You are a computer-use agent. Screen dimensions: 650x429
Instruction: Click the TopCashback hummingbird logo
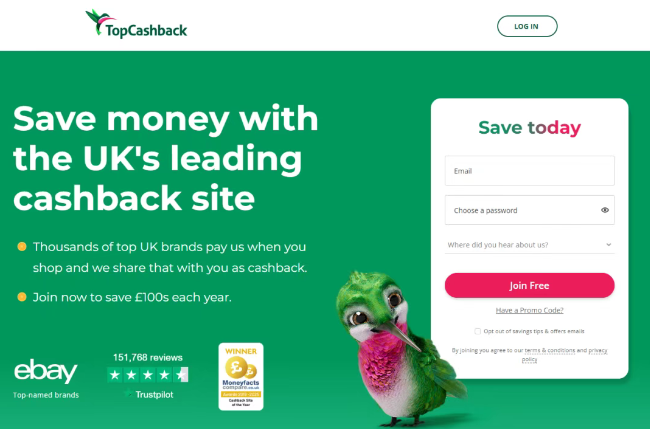click(136, 24)
